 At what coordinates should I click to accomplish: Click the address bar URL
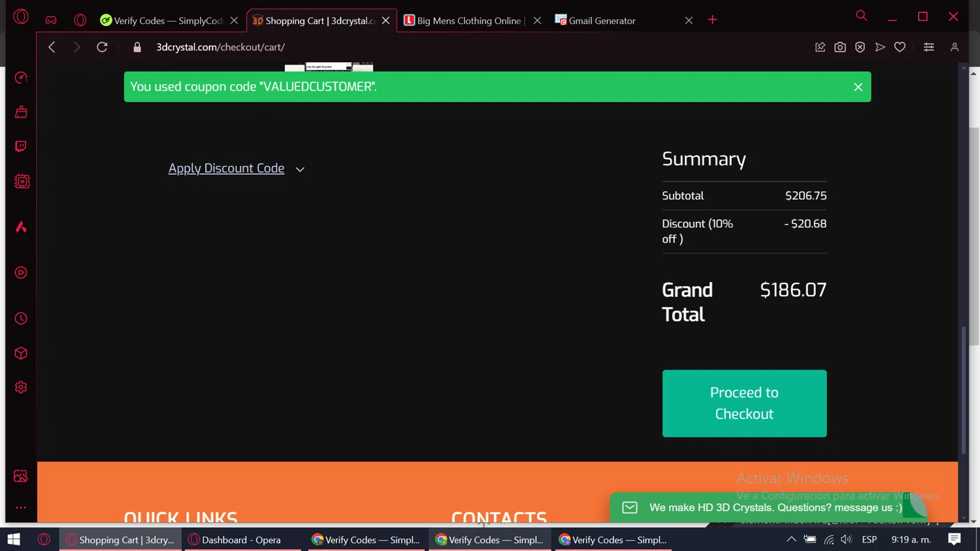[220, 47]
